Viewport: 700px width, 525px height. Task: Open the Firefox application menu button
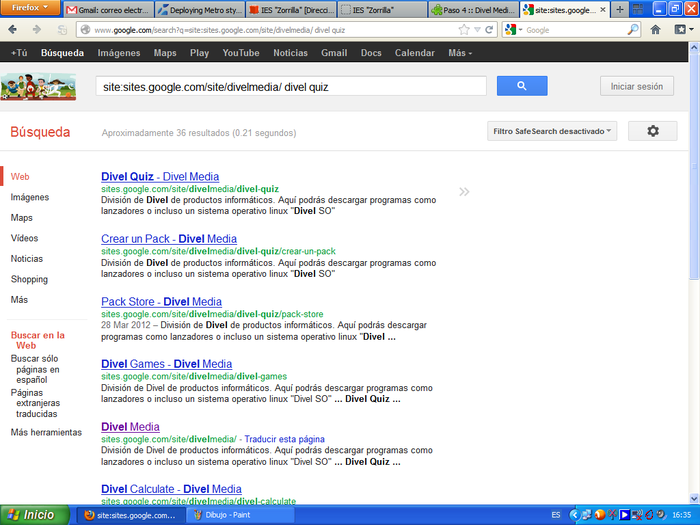click(x=30, y=8)
